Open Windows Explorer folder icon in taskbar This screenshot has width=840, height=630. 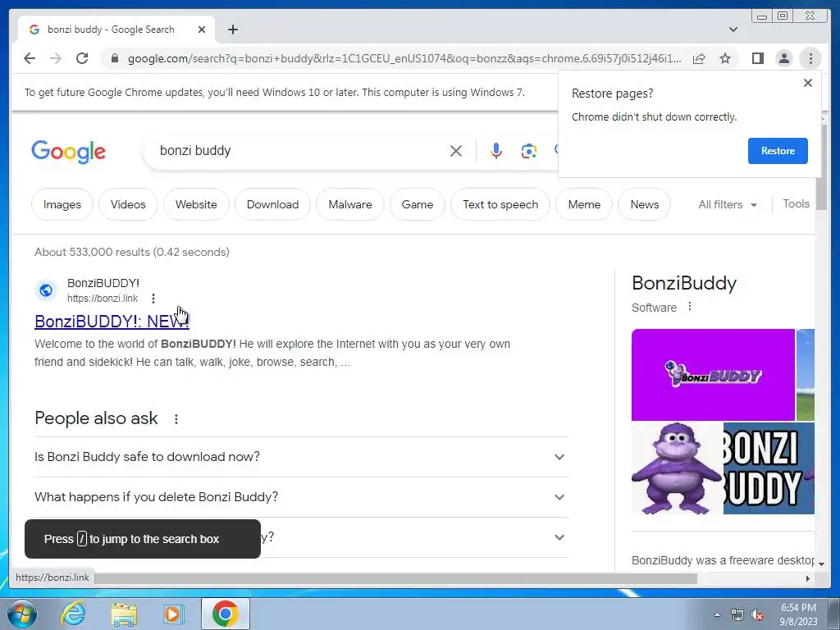tap(124, 614)
